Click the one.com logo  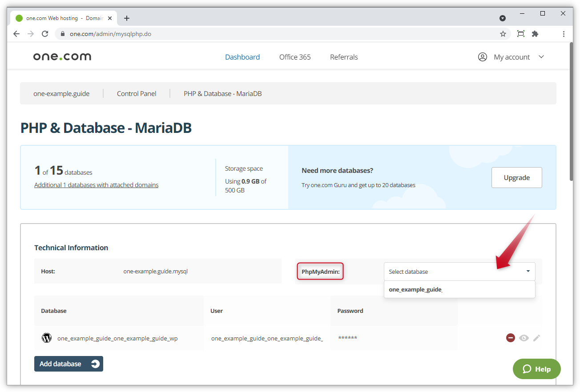tap(62, 57)
